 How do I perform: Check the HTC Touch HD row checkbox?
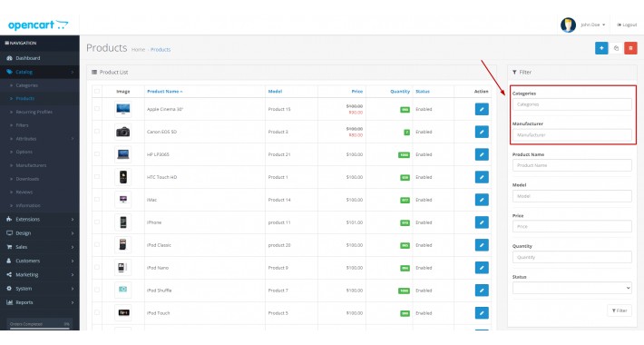97,177
